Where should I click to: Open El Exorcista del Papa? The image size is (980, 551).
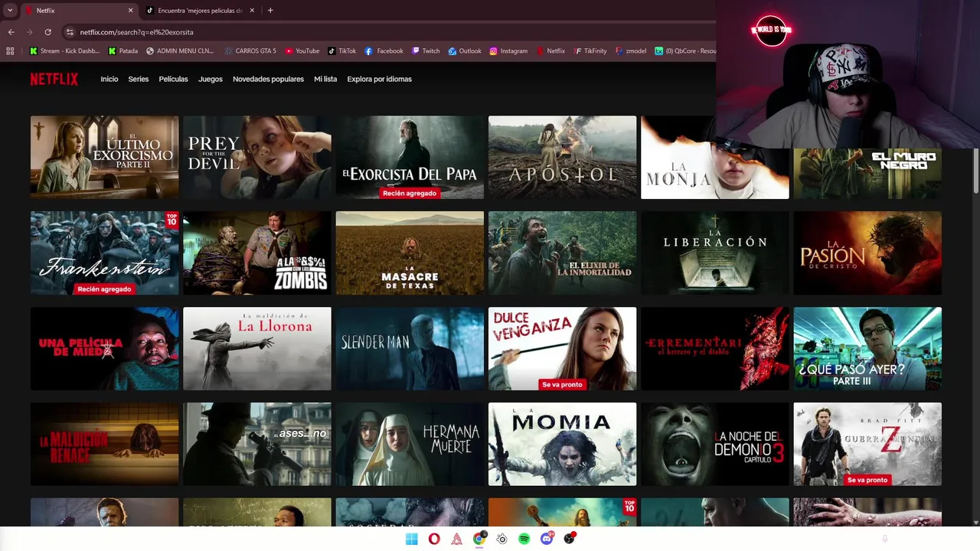[410, 157]
